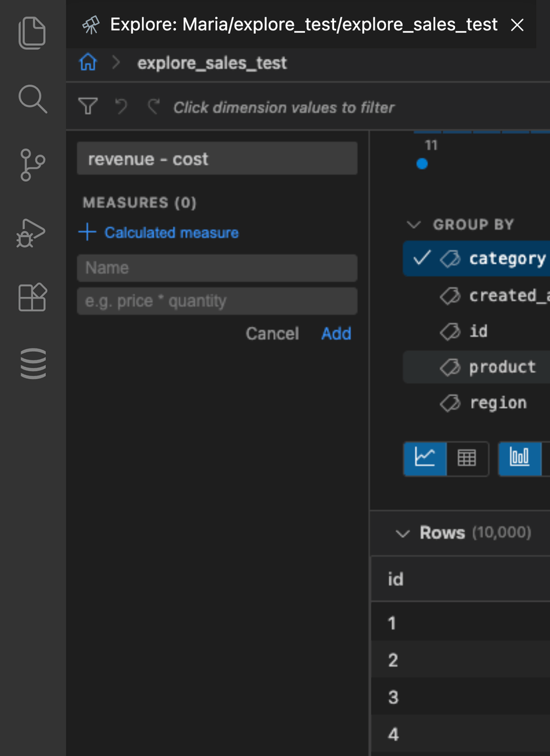
Task: Open the Extensions sidebar icon
Action: [33, 297]
